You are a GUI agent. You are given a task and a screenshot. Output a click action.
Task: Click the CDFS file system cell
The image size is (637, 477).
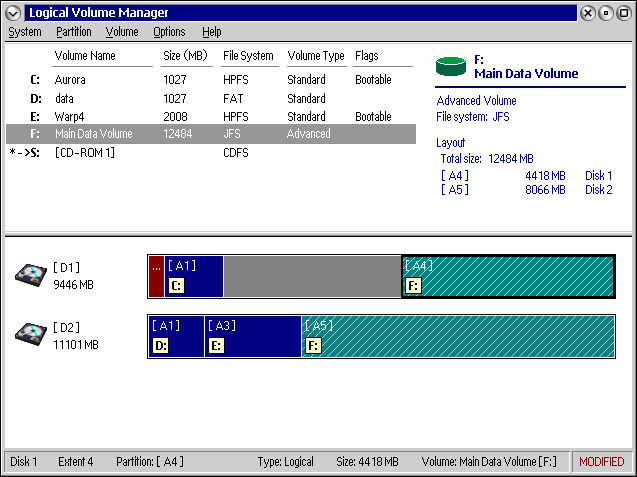(236, 153)
